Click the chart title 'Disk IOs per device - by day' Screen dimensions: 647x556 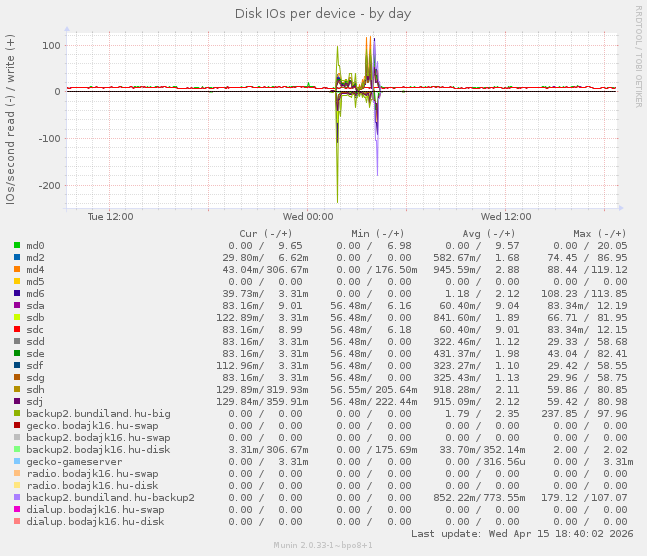(x=323, y=14)
